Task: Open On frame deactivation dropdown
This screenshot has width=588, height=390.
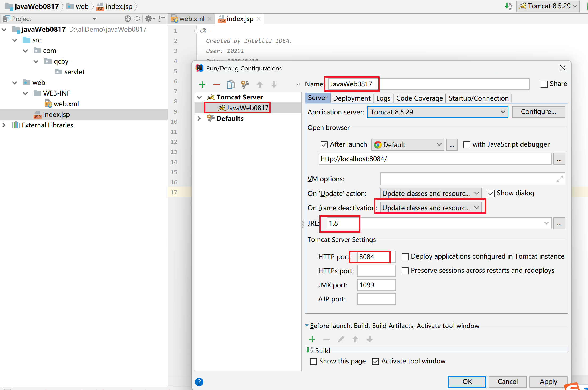Action: pyautogui.click(x=431, y=208)
